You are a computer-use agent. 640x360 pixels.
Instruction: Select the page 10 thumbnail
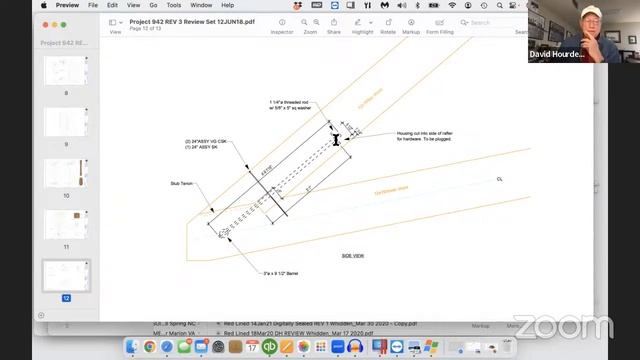(66, 173)
